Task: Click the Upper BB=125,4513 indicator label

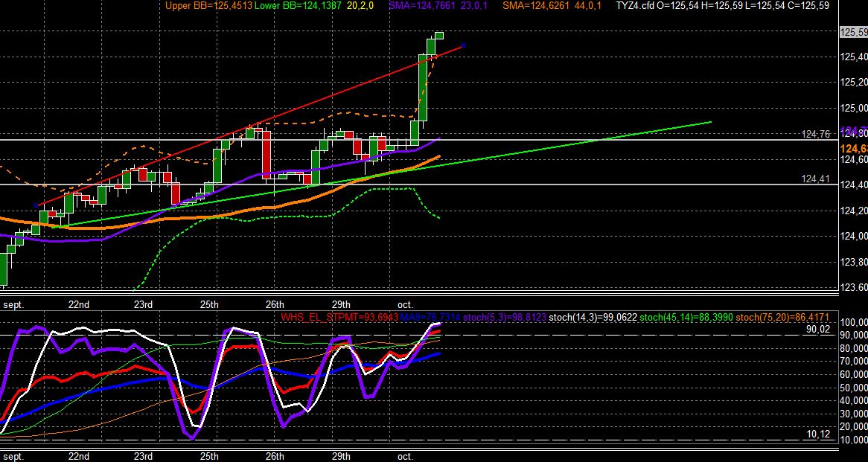Action: [208, 5]
